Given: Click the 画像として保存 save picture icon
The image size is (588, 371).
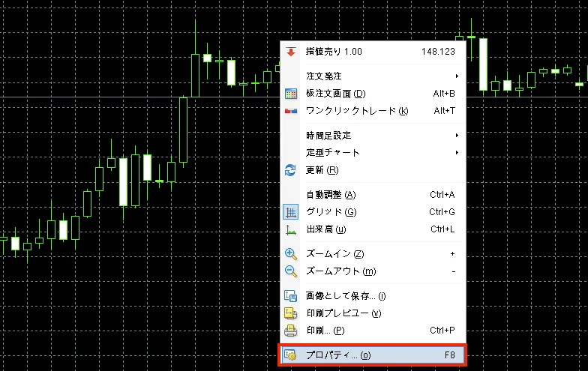Looking at the screenshot, I should click(x=291, y=296).
